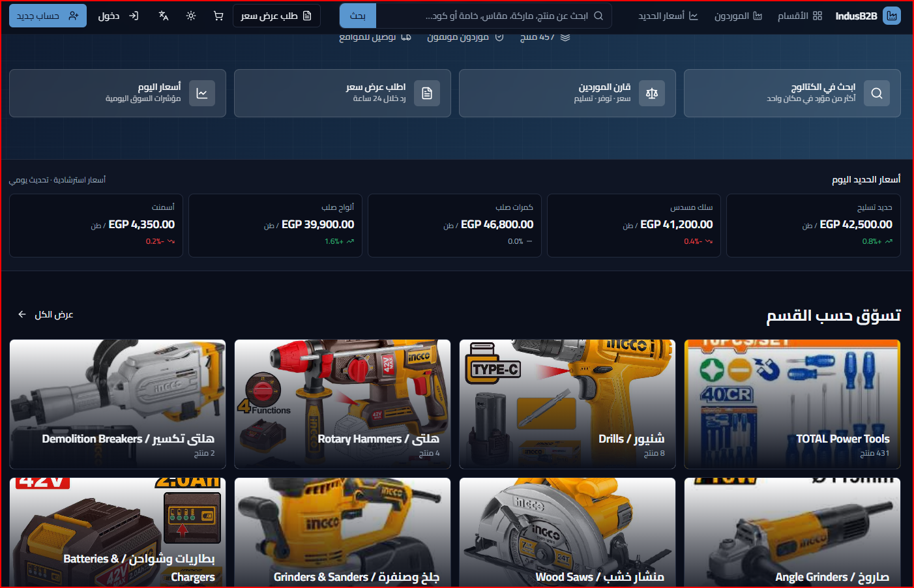Open سلك مسدس price card EGP 41,200.00
This screenshot has height=588, width=914.
click(x=634, y=226)
